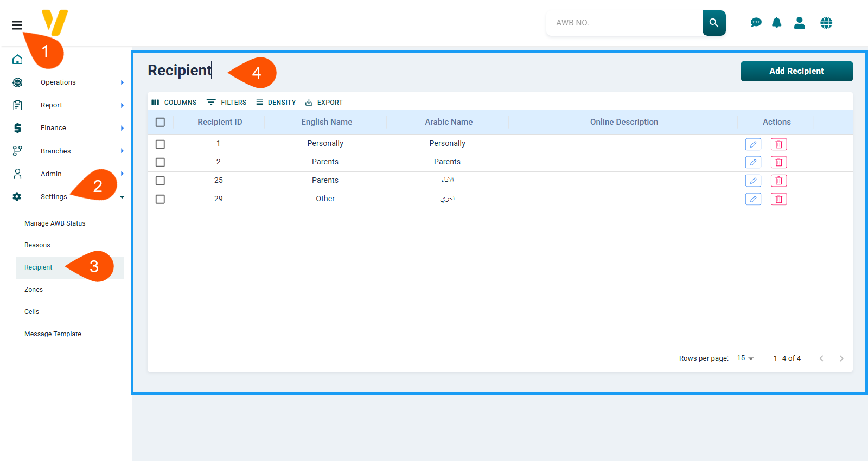Tick the checkbox for recipient ID 29
This screenshot has width=868, height=461.
coord(160,199)
